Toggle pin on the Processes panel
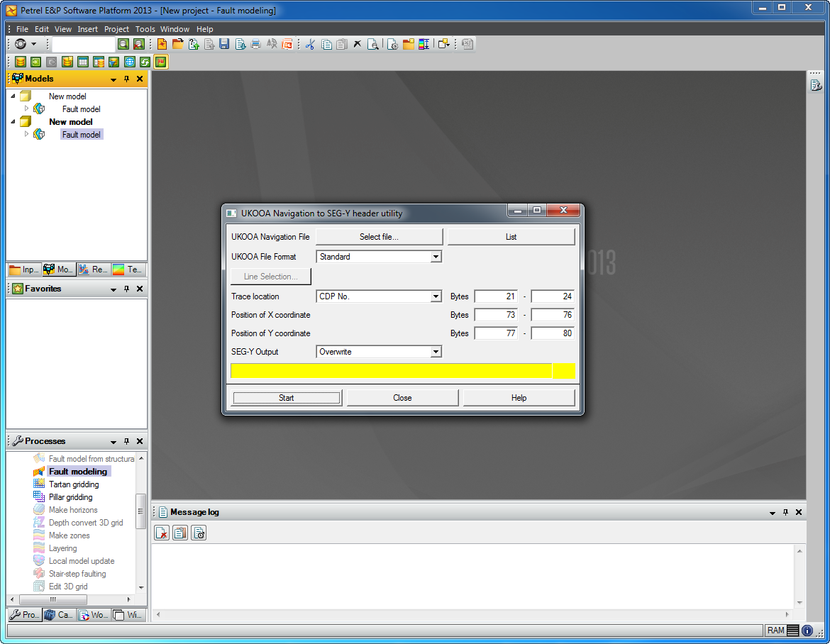The height and width of the screenshot is (644, 830). (126, 441)
